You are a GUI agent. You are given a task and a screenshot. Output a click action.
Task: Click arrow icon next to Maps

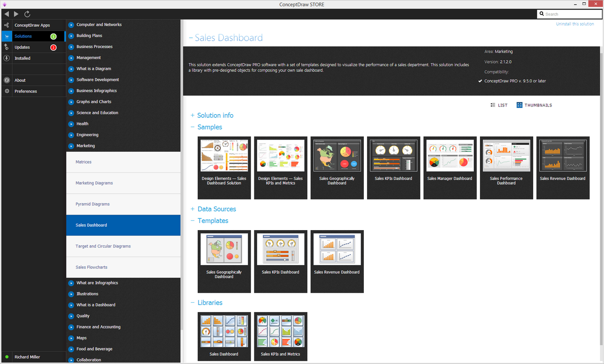pos(71,338)
